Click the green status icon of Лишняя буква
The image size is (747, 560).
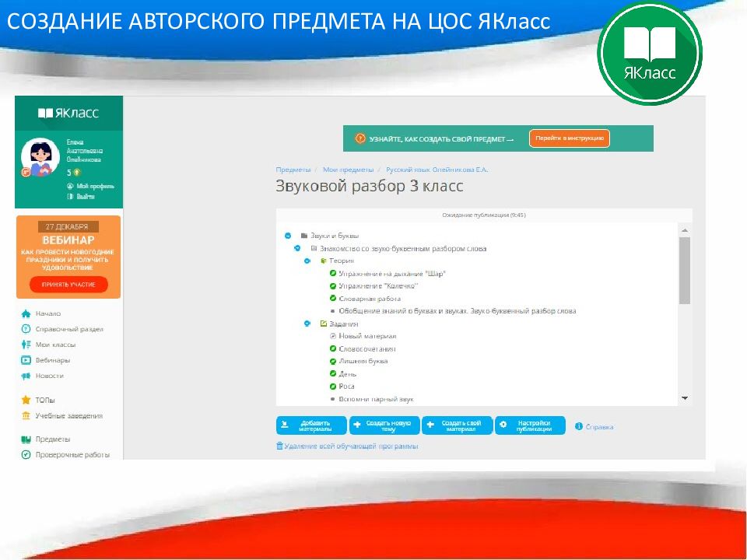(333, 362)
